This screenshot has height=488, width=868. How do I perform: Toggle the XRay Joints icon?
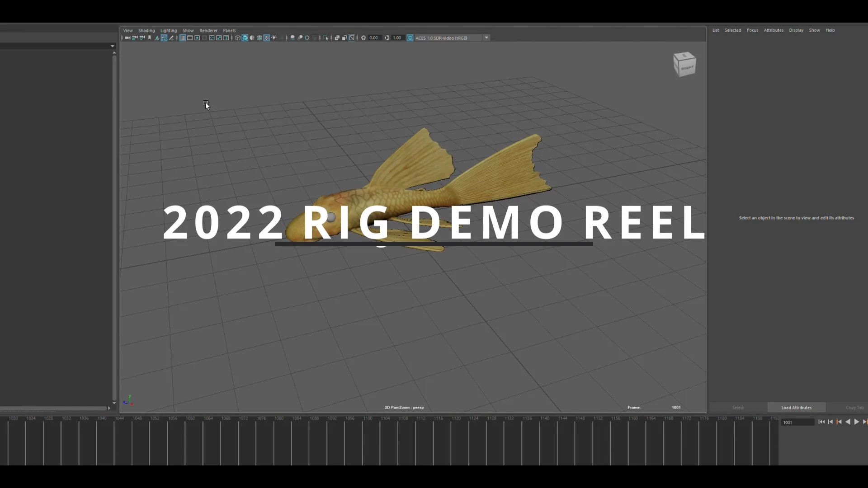point(352,38)
